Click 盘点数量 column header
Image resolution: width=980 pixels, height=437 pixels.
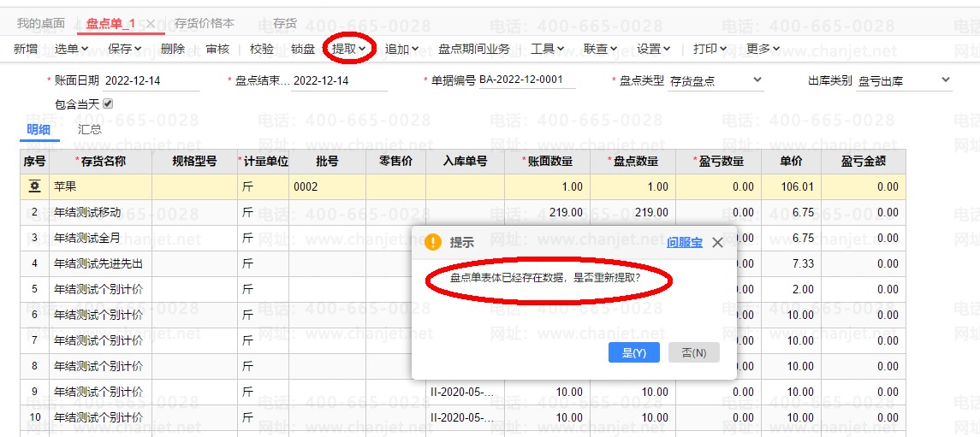(633, 161)
